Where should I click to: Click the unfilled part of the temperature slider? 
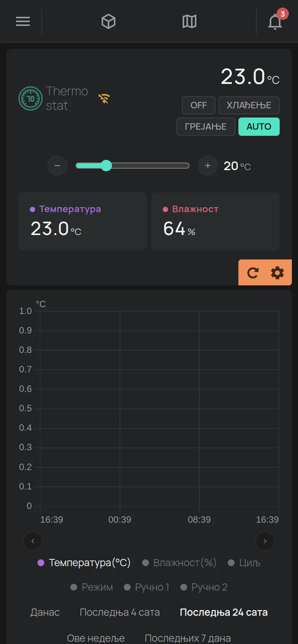(151, 166)
